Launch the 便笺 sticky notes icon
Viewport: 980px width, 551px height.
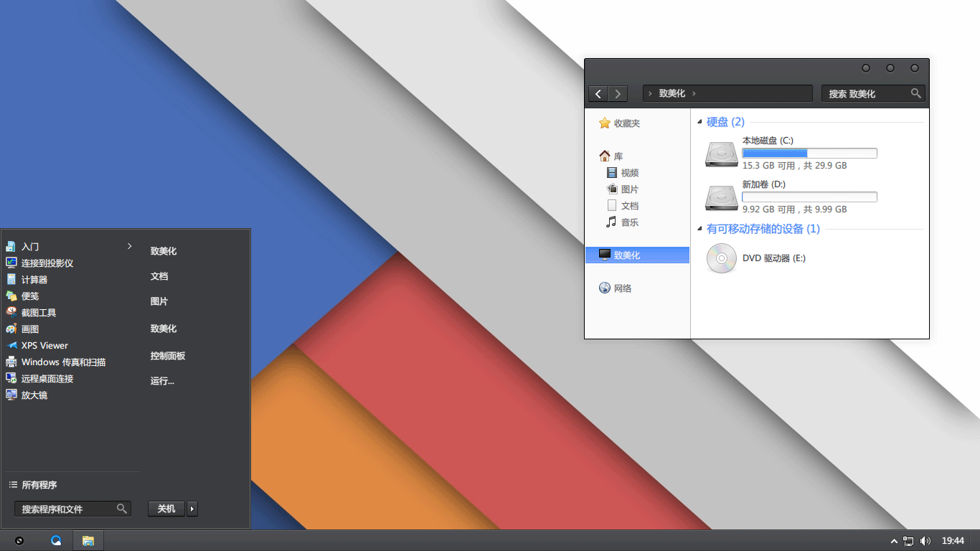tap(11, 296)
